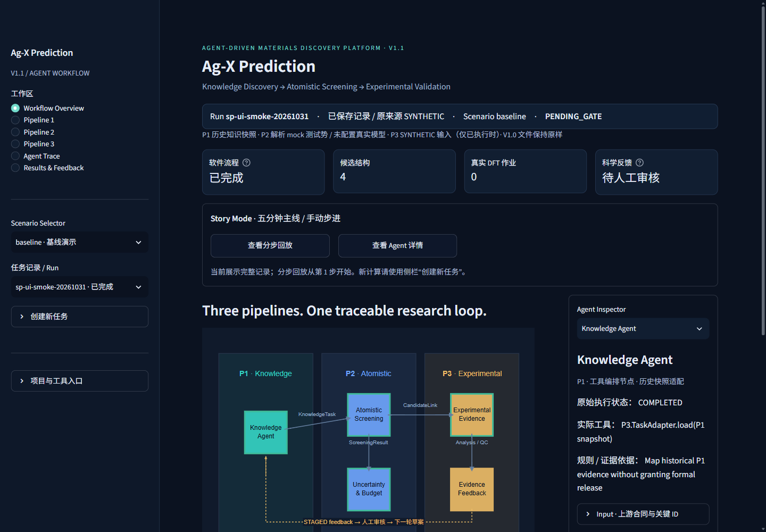Click the 真实 DFT 作业 metric card

526,171
